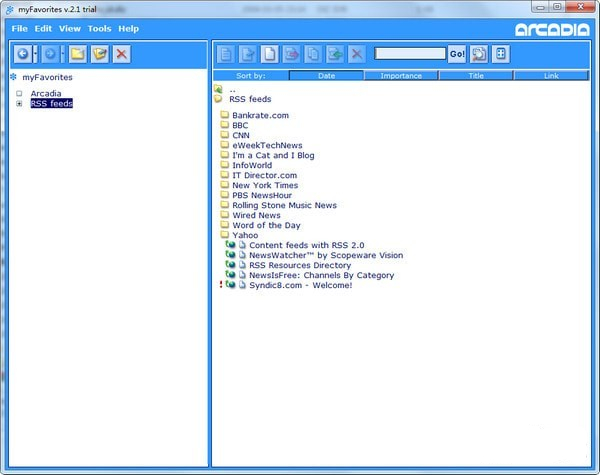Click the Word of the Day folder icon
600x475 pixels.
(x=225, y=224)
